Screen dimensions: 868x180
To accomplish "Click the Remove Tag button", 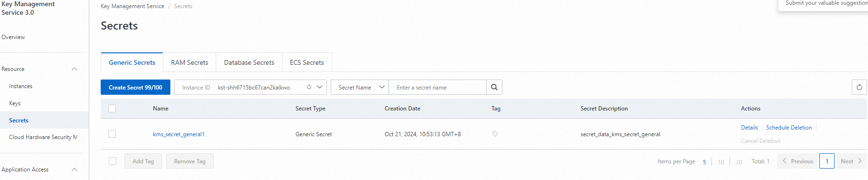I will point(190,161).
